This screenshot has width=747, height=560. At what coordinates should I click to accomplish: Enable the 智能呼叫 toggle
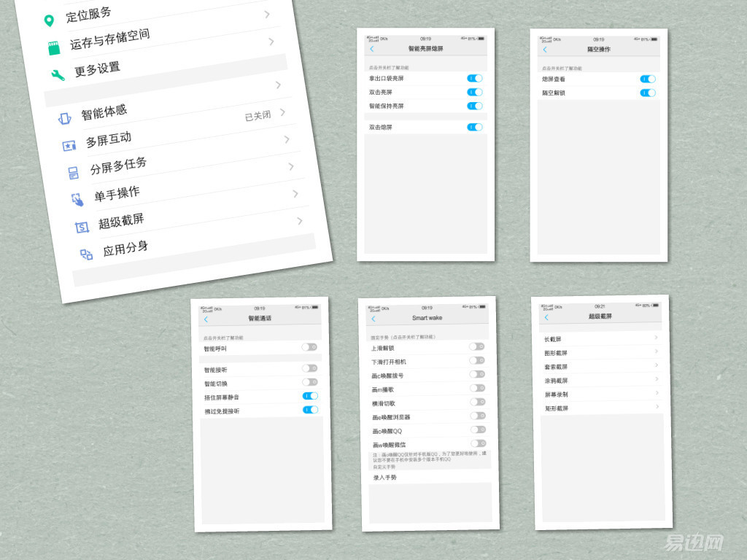point(309,348)
